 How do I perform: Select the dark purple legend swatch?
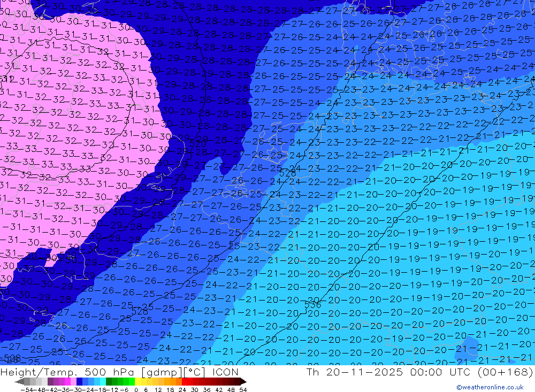pos(50,381)
